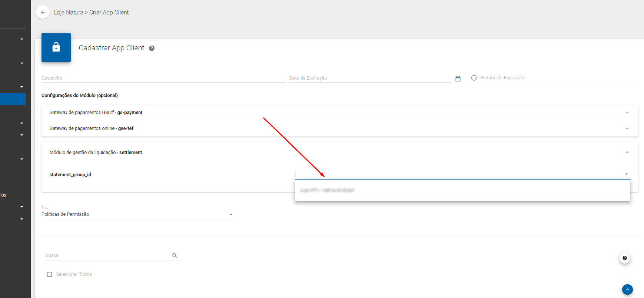
Task: Click the search magnifier icon
Action: pos(175,255)
